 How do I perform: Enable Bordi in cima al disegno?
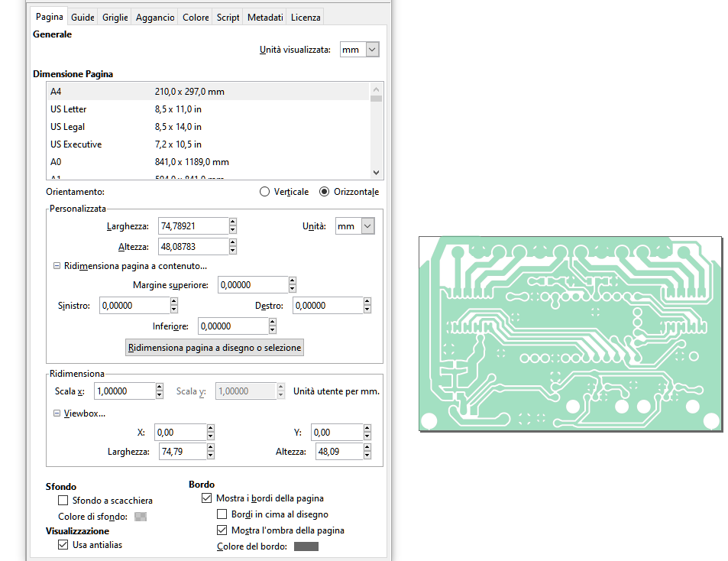pos(222,514)
